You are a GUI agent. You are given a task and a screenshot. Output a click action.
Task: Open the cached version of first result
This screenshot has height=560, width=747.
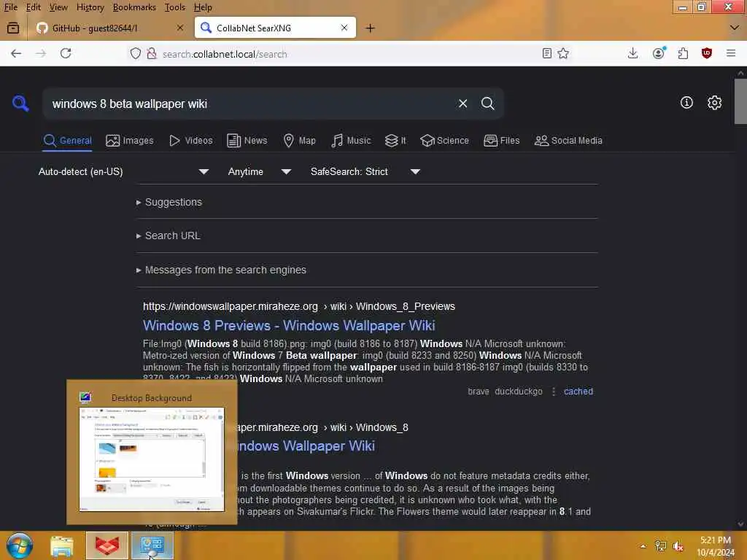(578, 392)
